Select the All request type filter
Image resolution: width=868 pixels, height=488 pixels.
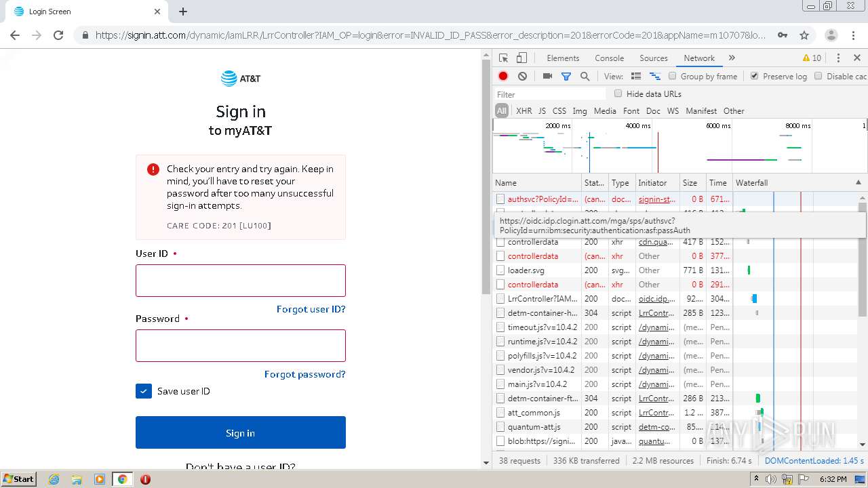(x=501, y=111)
